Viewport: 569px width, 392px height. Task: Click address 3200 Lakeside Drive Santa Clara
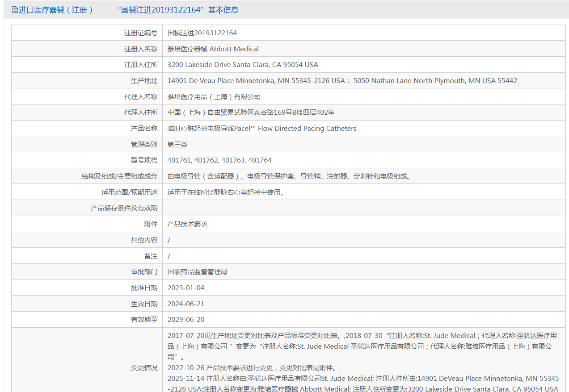point(243,65)
